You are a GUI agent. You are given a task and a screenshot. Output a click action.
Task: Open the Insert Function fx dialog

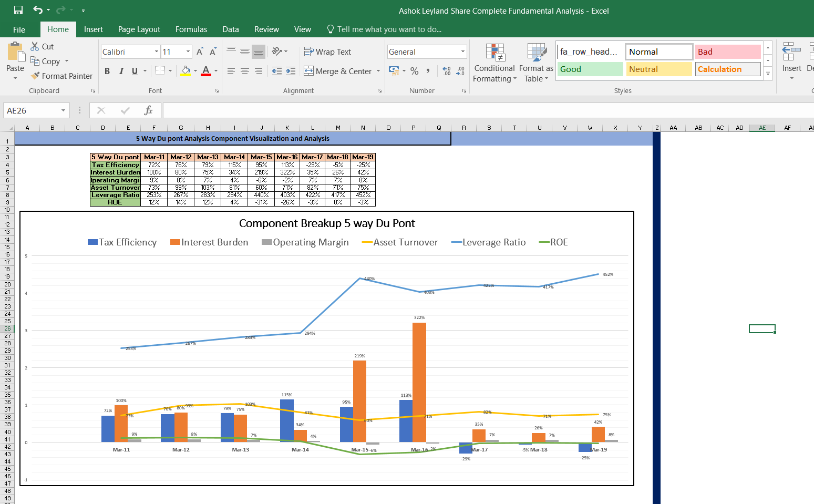tap(149, 110)
